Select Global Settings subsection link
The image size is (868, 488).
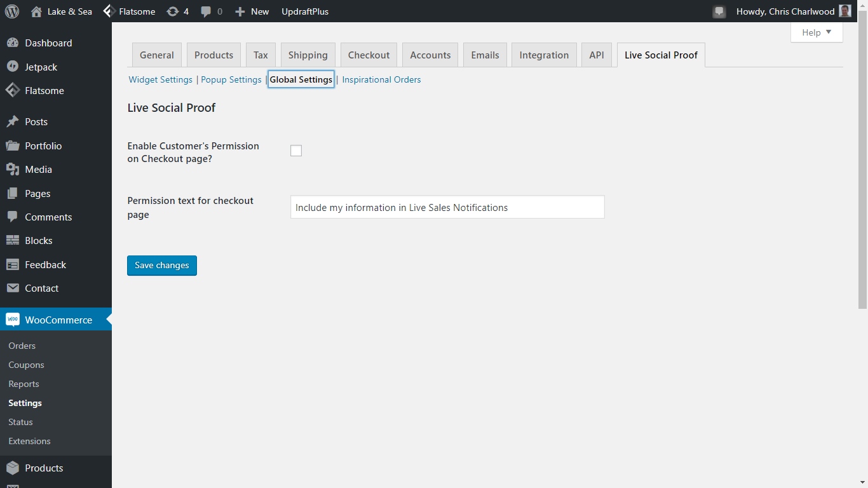point(301,79)
